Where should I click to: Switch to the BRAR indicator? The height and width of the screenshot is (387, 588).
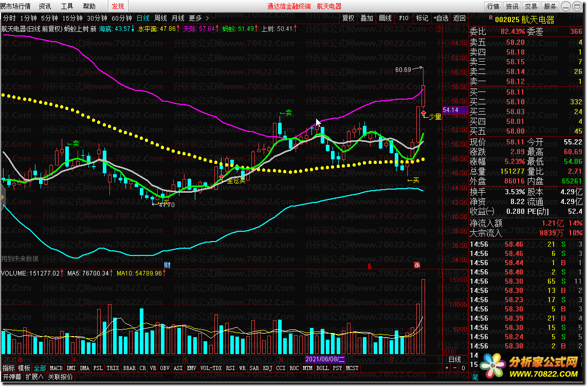coord(130,368)
